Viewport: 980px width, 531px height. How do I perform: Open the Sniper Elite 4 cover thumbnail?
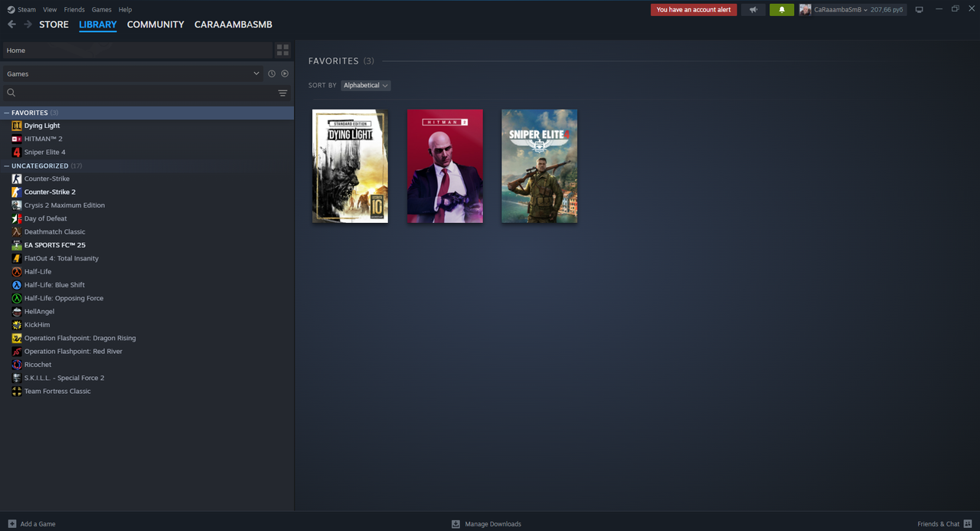tap(540, 166)
